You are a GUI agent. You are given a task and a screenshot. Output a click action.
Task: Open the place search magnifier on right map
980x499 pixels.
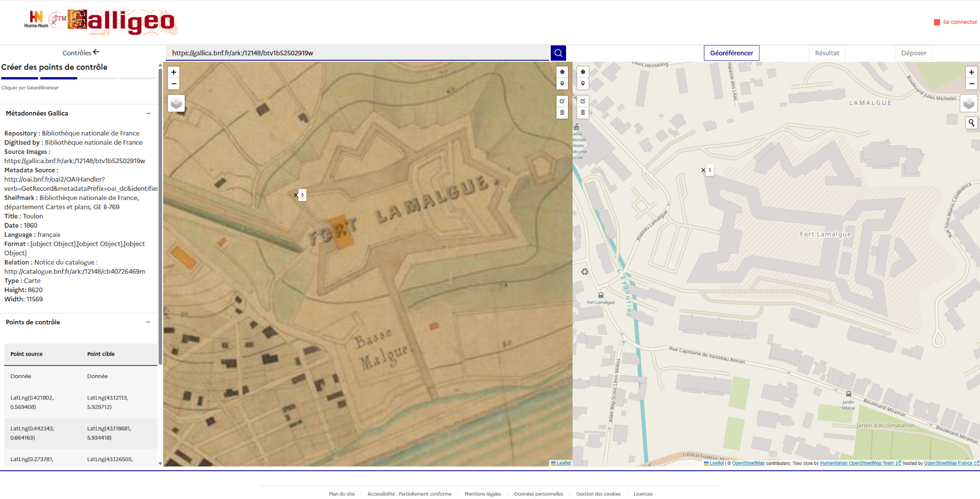click(x=971, y=123)
